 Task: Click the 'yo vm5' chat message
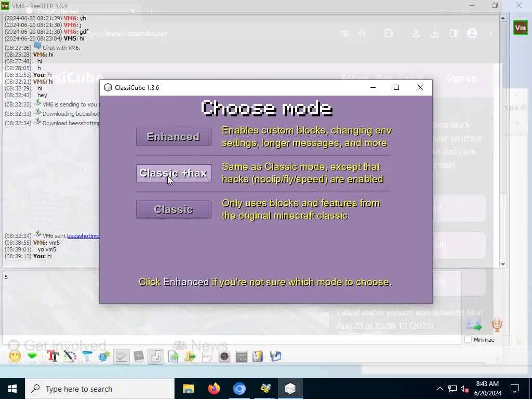47,249
